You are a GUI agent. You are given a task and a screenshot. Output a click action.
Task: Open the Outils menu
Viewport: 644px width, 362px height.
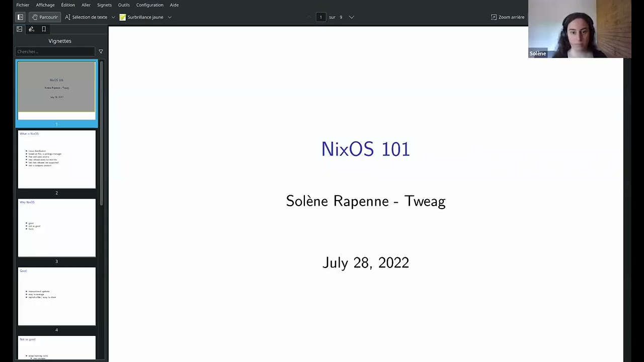[x=124, y=5]
